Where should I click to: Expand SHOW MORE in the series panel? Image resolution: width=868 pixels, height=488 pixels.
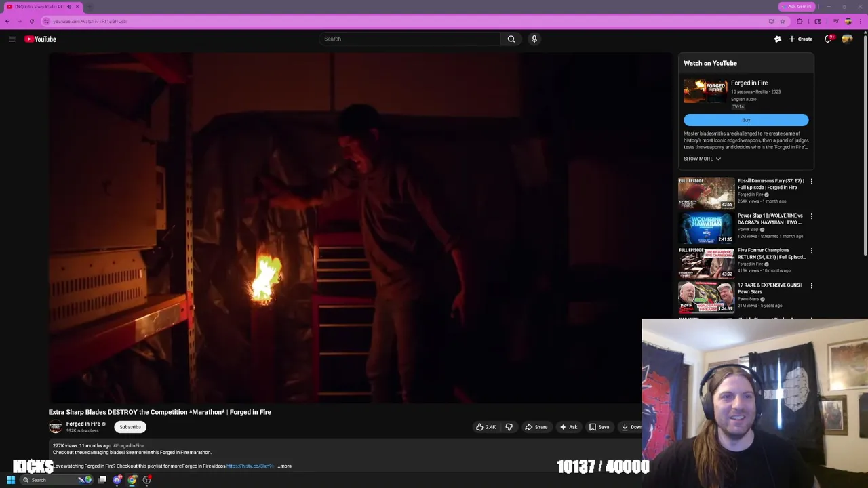tap(702, 159)
